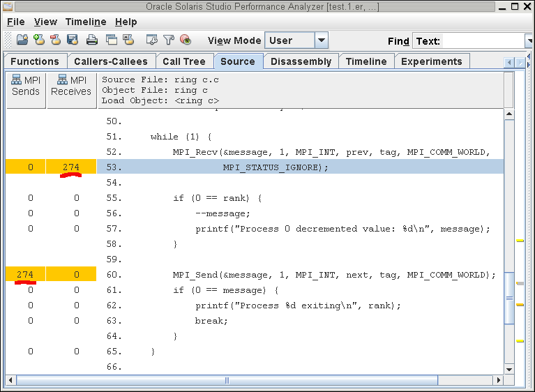Click the MPI Receives column header icon
The image size is (535, 392).
click(62, 80)
